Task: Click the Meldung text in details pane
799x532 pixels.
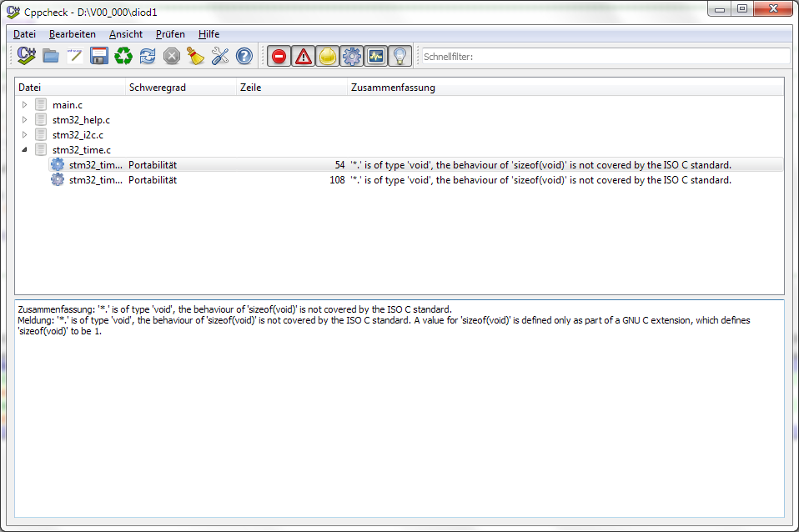Action: [x=384, y=325]
